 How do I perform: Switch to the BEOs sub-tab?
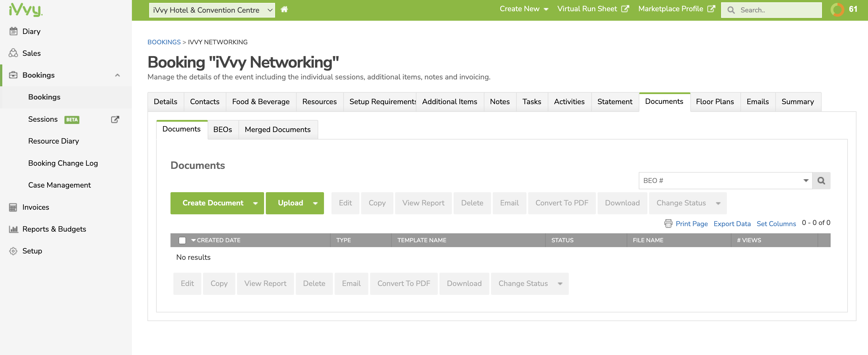pyautogui.click(x=222, y=129)
